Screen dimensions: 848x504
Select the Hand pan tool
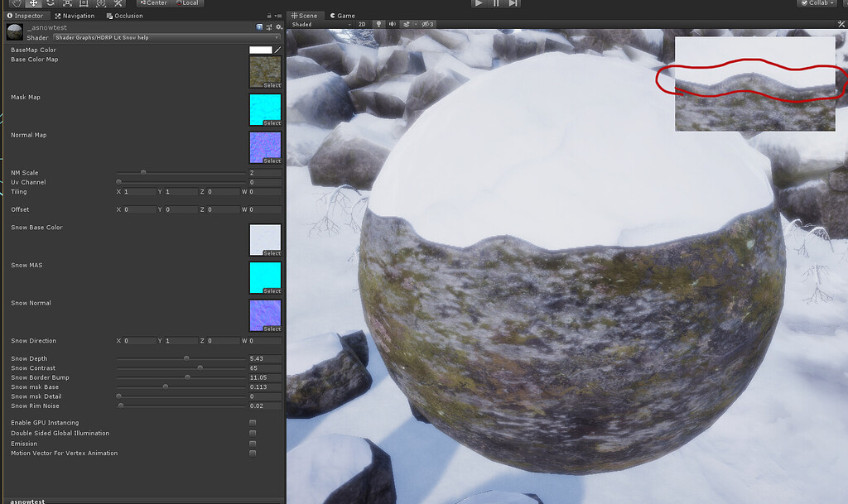pos(18,3)
